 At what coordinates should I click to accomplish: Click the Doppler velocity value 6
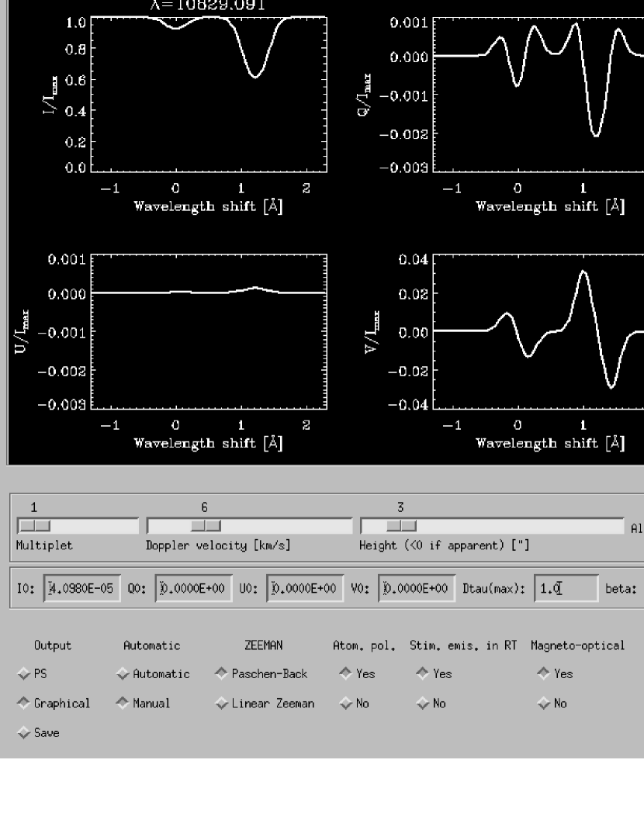[x=204, y=507]
